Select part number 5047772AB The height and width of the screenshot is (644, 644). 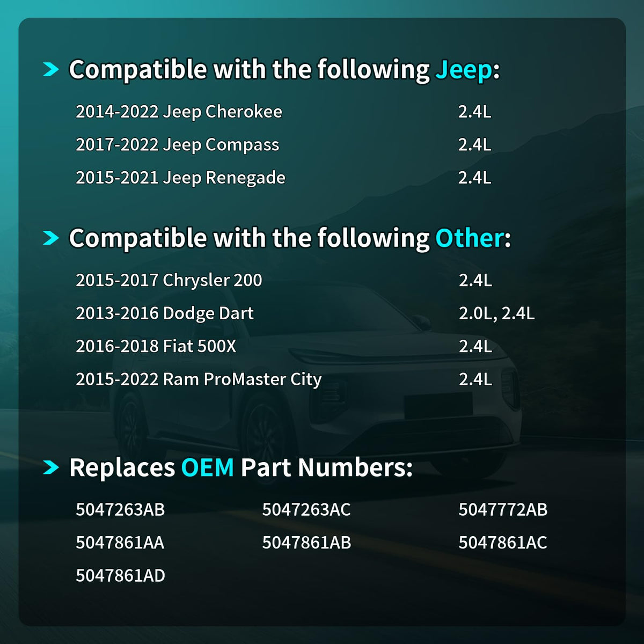point(503,509)
